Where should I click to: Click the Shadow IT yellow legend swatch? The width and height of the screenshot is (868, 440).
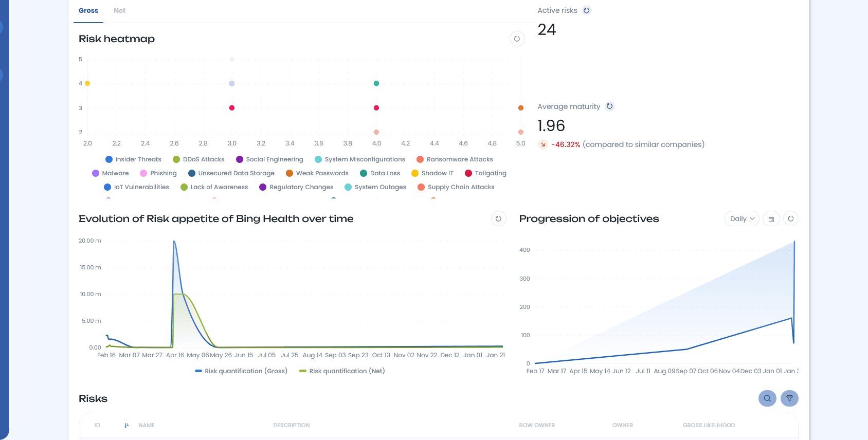point(415,173)
